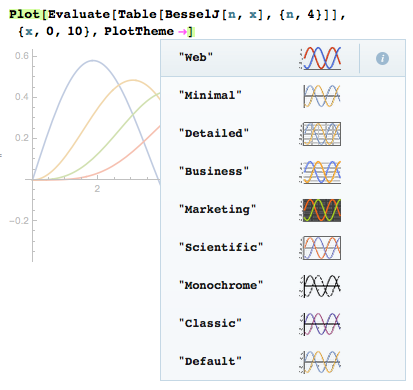Click the Minimal theme preview thumbnail
The image size is (413, 390).
point(320,96)
